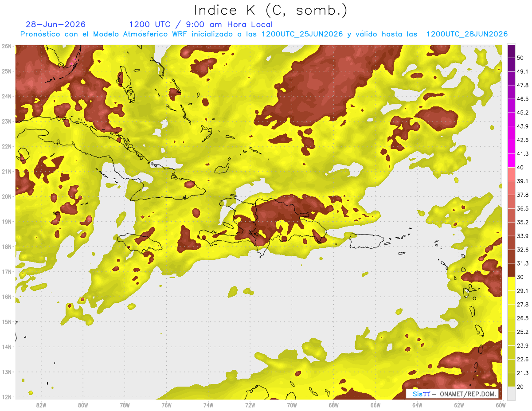Click the '16N' latitude label
This screenshot has width=532, height=411.
point(7,297)
